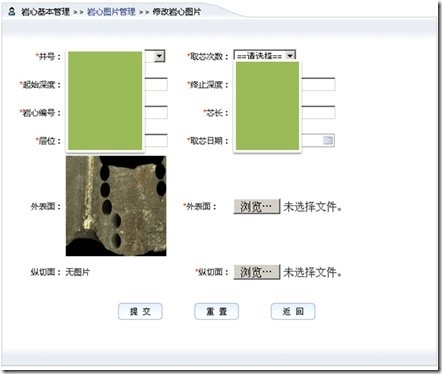The width and height of the screenshot is (442, 374).
Task: Submit the form with 提交
Action: tap(140, 312)
